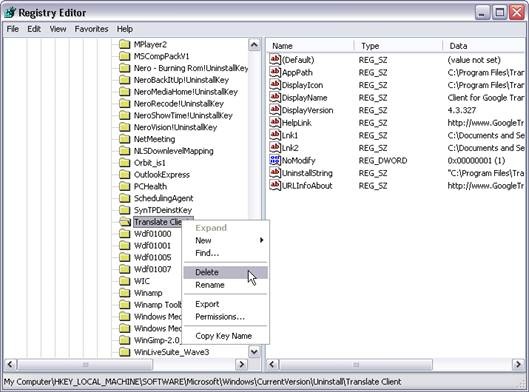This screenshot has height=392, width=529.
Task: Click the WIC folder icon
Action: click(x=125, y=281)
